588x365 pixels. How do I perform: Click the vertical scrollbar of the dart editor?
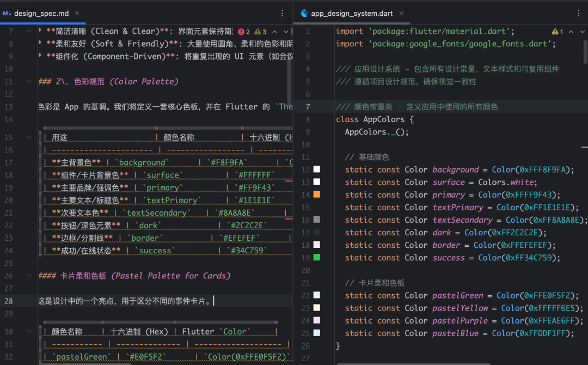585,52
